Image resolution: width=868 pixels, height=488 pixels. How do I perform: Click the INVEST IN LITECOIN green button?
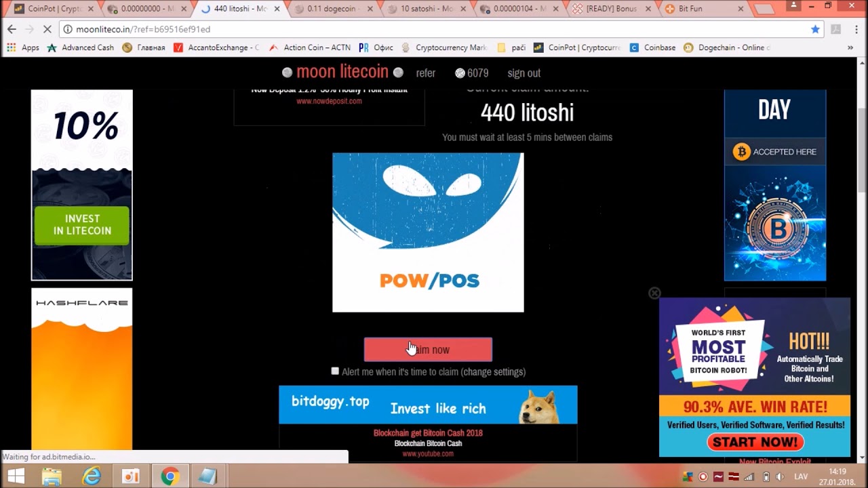pos(82,225)
